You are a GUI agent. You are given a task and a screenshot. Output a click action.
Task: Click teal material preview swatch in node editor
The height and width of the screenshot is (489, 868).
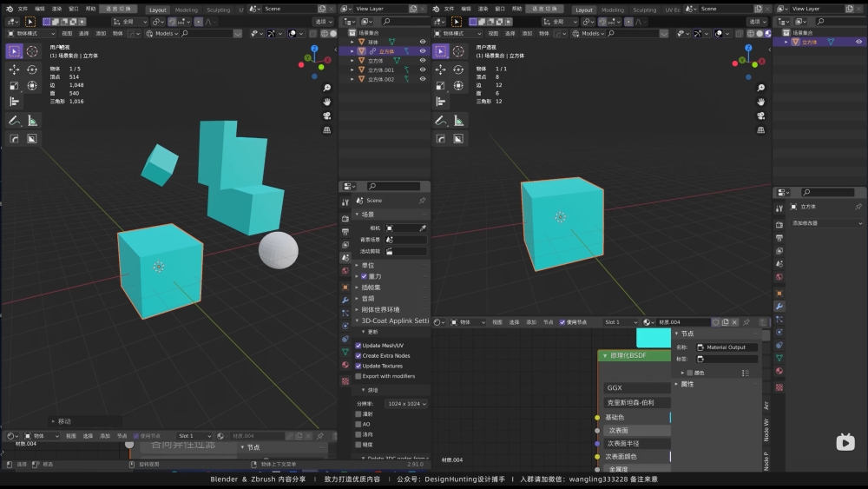[x=654, y=338]
